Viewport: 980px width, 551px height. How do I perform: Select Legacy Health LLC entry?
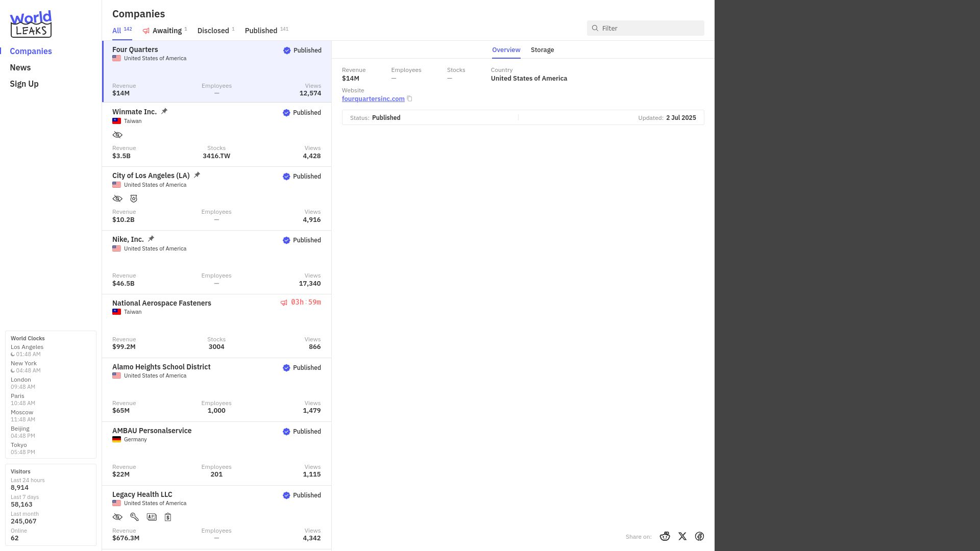[x=216, y=517]
